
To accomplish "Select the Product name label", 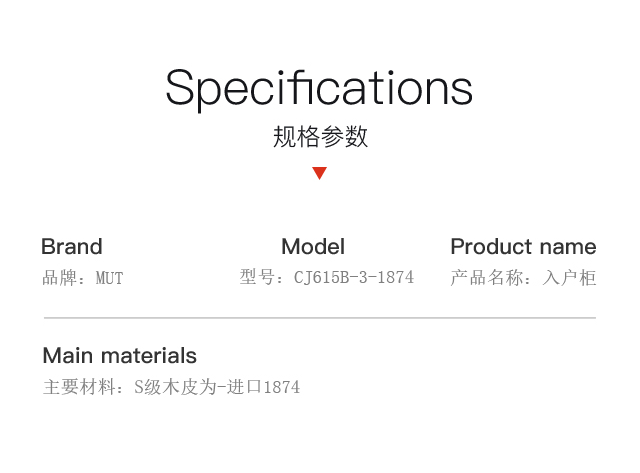I will click(x=523, y=246).
